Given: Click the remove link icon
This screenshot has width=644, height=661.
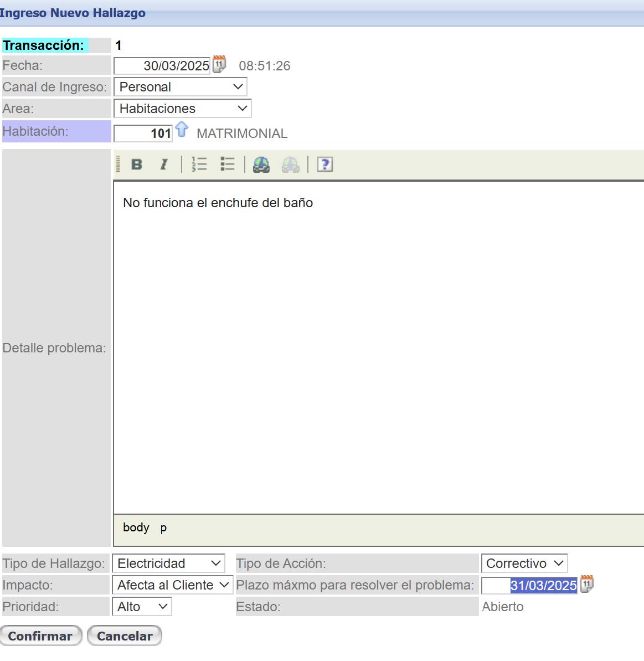Looking at the screenshot, I should (290, 165).
